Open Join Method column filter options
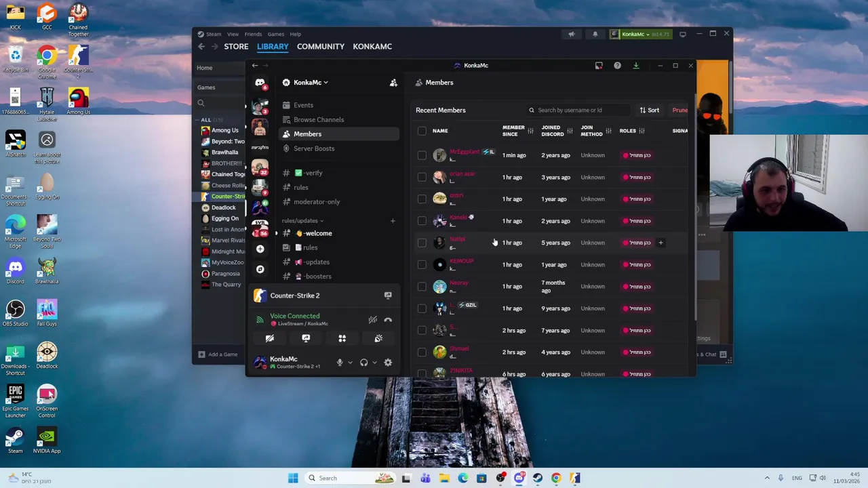Viewport: 868px width, 488px height. click(x=608, y=131)
